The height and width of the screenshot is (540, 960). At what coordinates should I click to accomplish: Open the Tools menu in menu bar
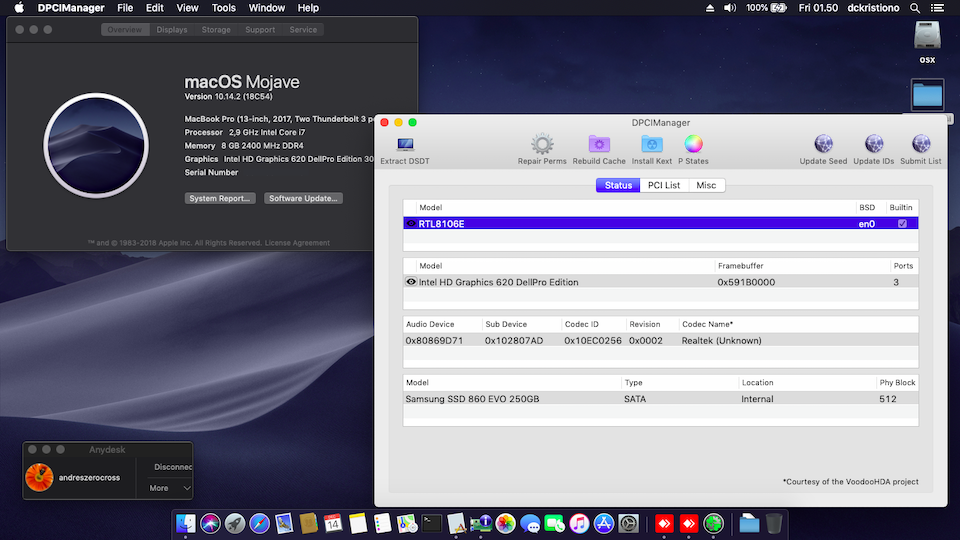[224, 8]
